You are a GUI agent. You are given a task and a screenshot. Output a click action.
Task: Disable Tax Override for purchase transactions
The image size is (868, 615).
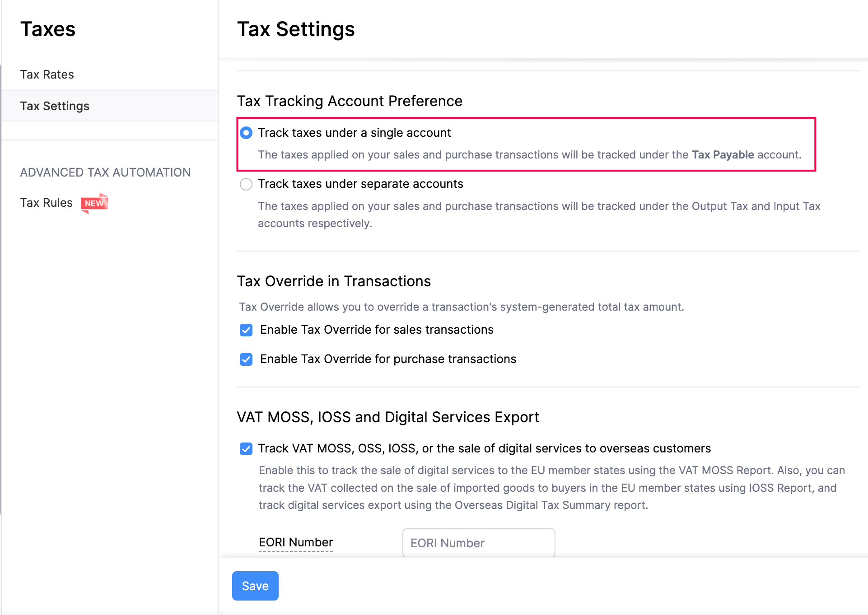pos(246,359)
